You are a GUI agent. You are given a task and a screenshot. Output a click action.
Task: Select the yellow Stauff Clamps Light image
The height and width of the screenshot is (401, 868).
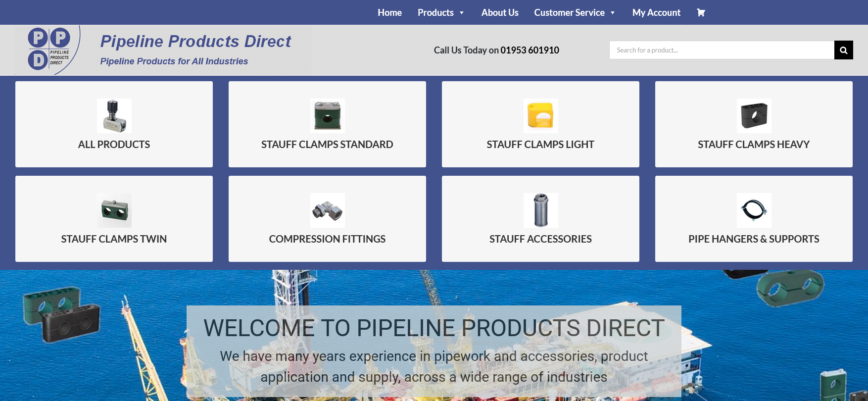(540, 116)
